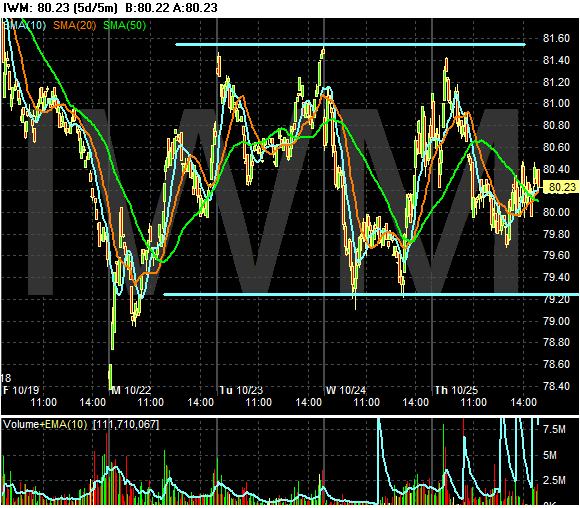
Task: Click the 7.5M volume axis label
Action: pyautogui.click(x=554, y=429)
